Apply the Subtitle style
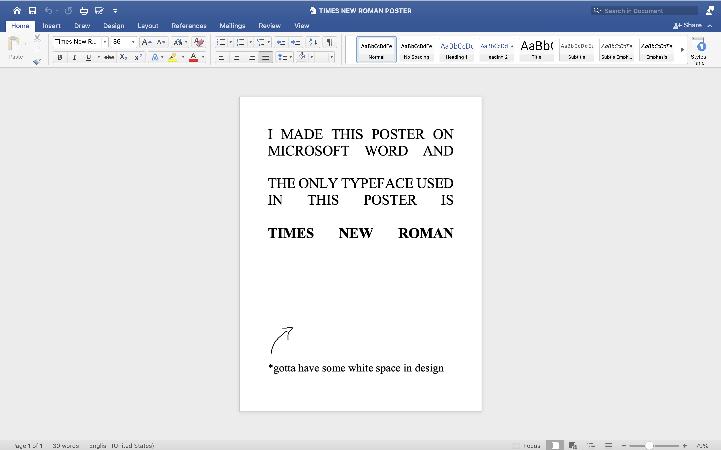 pos(577,50)
